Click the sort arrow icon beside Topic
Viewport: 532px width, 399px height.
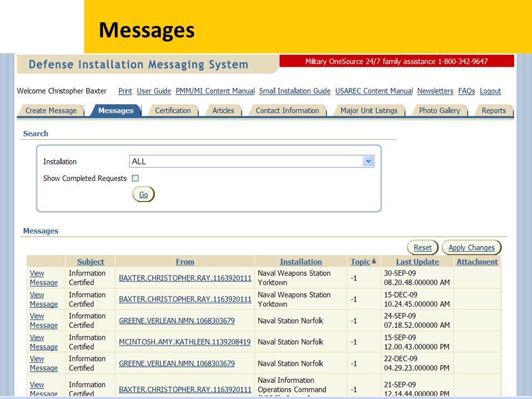[x=374, y=261]
